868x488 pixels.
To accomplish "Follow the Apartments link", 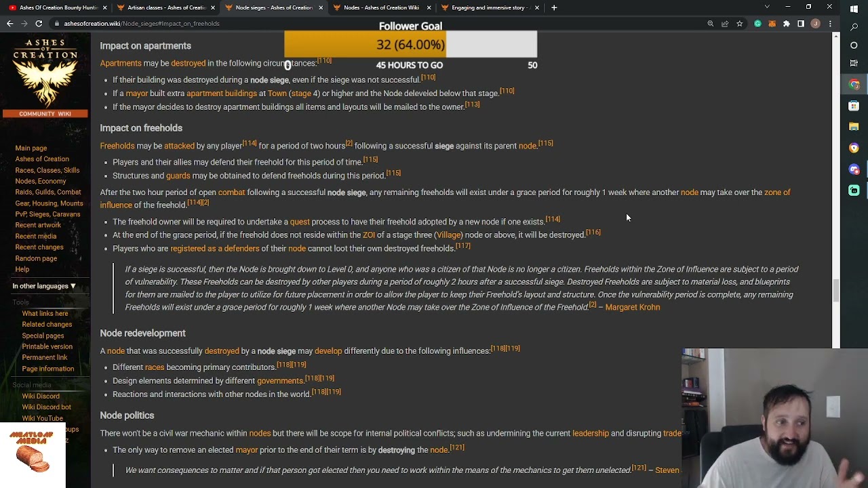I will click(x=121, y=63).
